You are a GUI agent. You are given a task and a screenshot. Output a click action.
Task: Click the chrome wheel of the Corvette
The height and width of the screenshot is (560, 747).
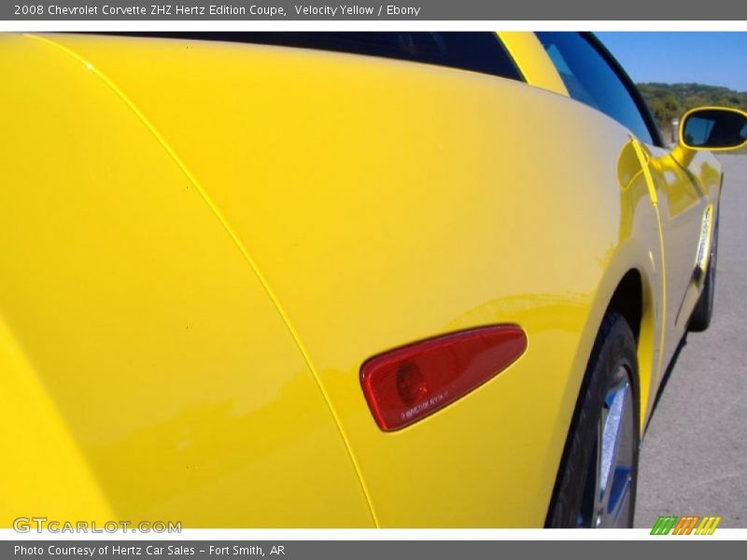click(x=616, y=445)
